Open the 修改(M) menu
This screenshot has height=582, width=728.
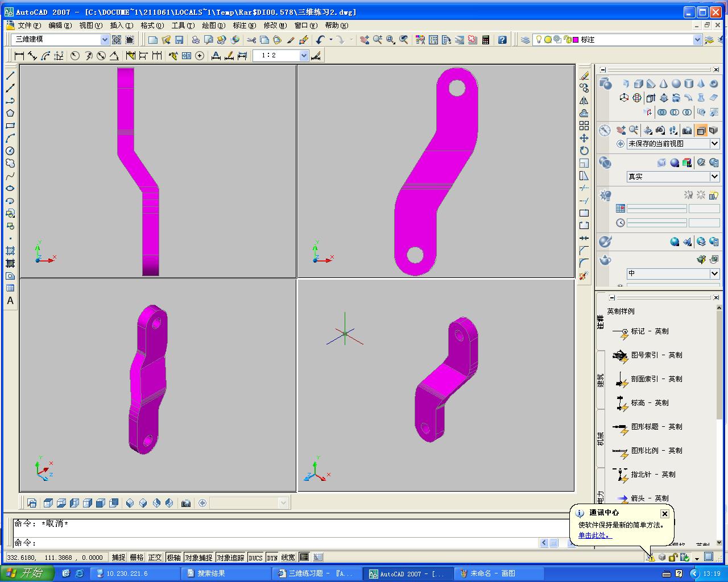tap(275, 26)
